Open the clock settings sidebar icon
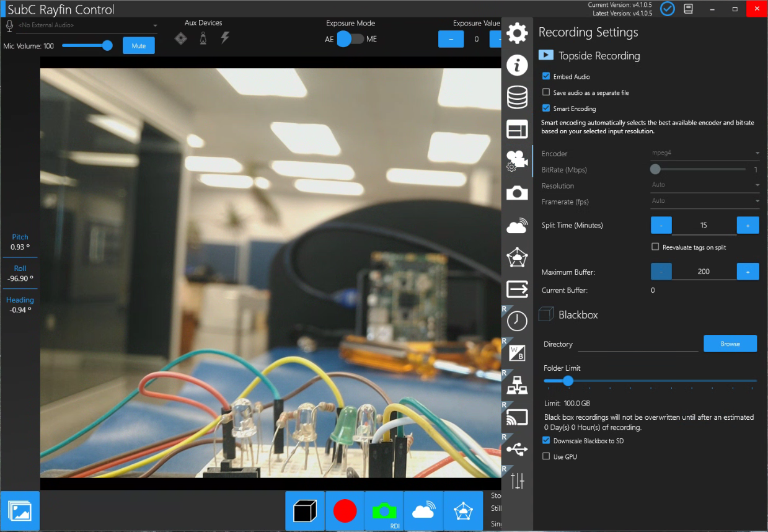Image resolution: width=768 pixels, height=532 pixels. pyautogui.click(x=517, y=321)
